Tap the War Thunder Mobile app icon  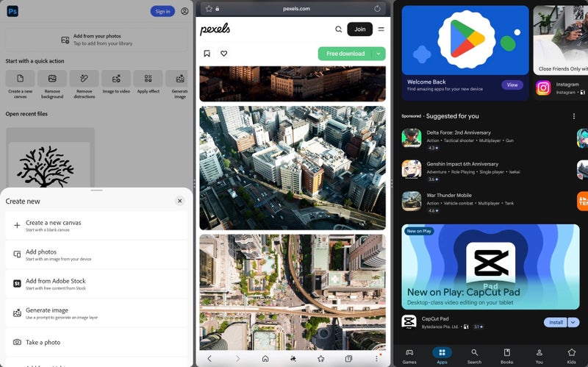[412, 201]
